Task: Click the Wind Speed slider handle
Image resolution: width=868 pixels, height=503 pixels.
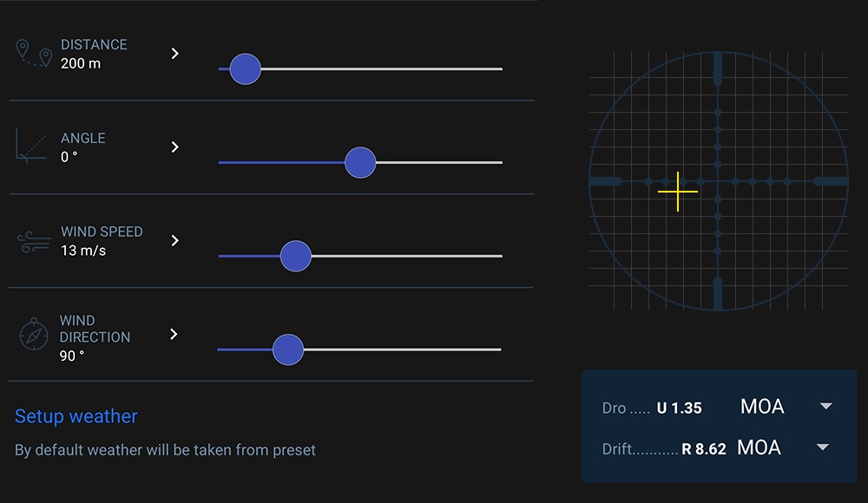Action: 296,256
